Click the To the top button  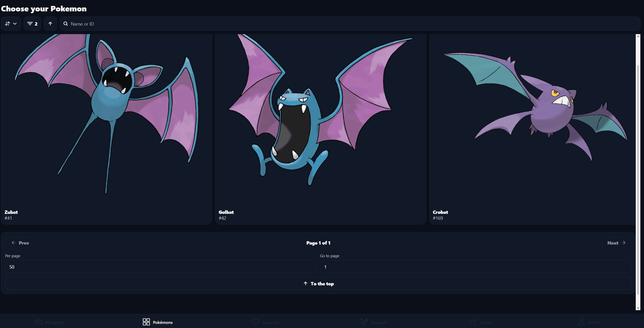click(x=318, y=284)
